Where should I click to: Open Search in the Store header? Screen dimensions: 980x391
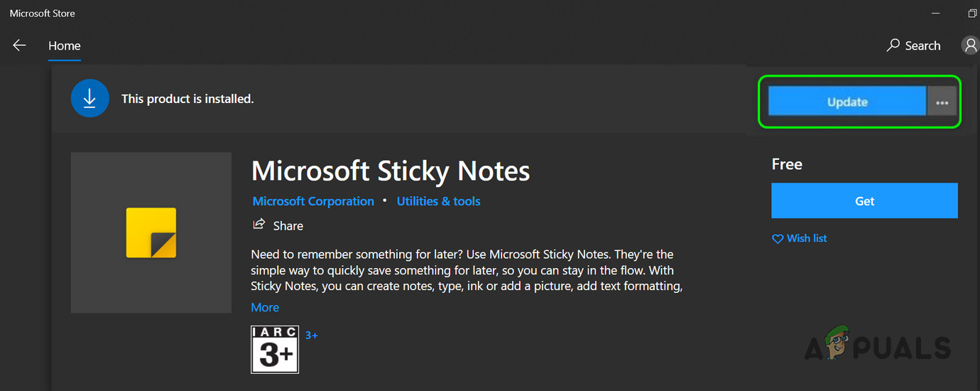point(914,45)
